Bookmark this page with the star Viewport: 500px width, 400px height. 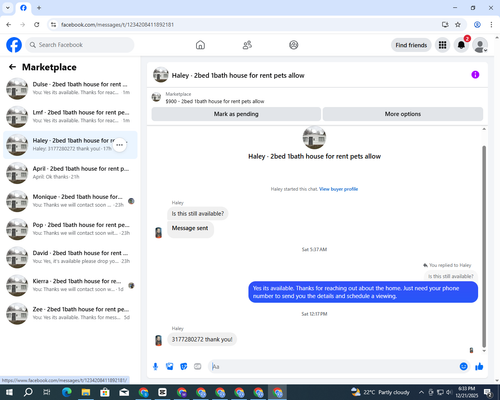(x=458, y=25)
